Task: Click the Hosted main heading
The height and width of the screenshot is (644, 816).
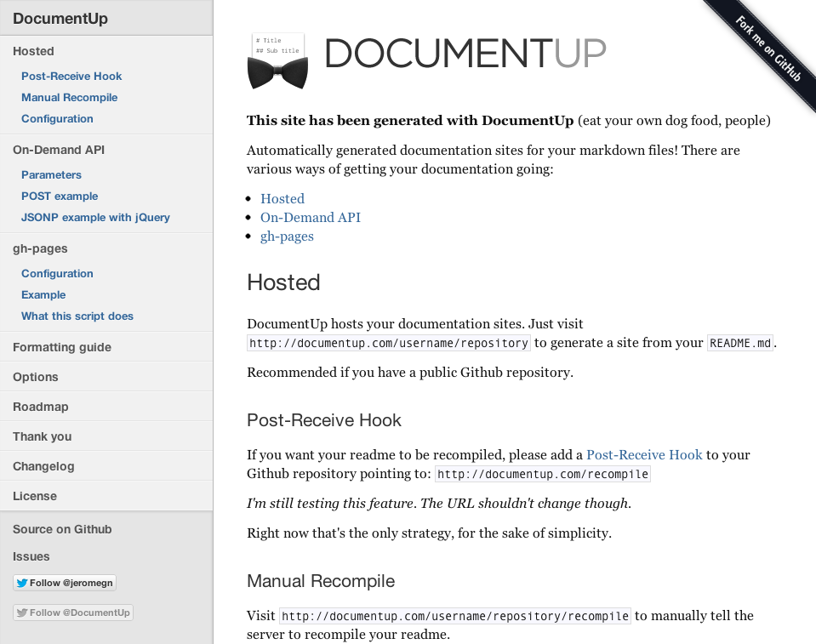Action: click(x=283, y=282)
